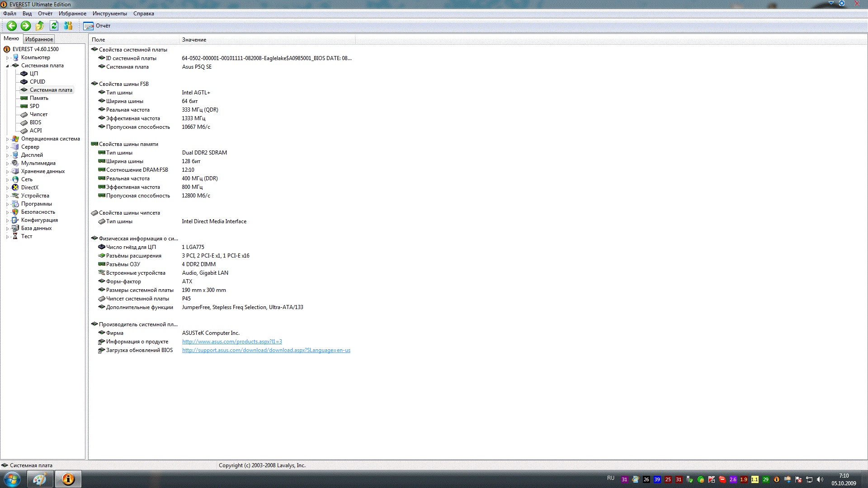The width and height of the screenshot is (868, 488).
Task: Click the Up one level toolbar icon
Action: pos(40,26)
